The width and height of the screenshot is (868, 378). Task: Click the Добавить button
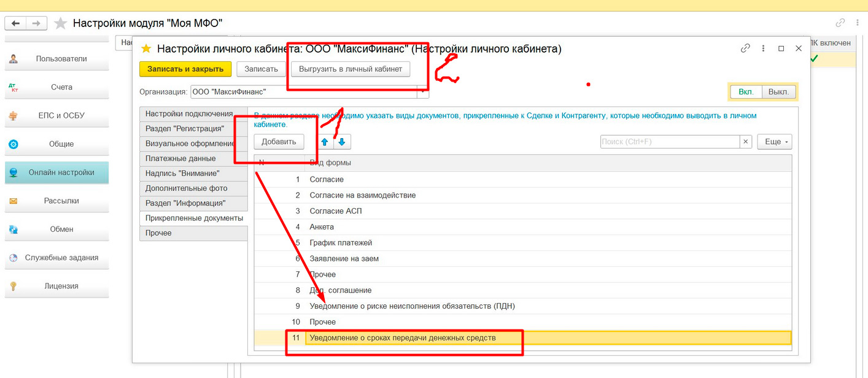279,142
